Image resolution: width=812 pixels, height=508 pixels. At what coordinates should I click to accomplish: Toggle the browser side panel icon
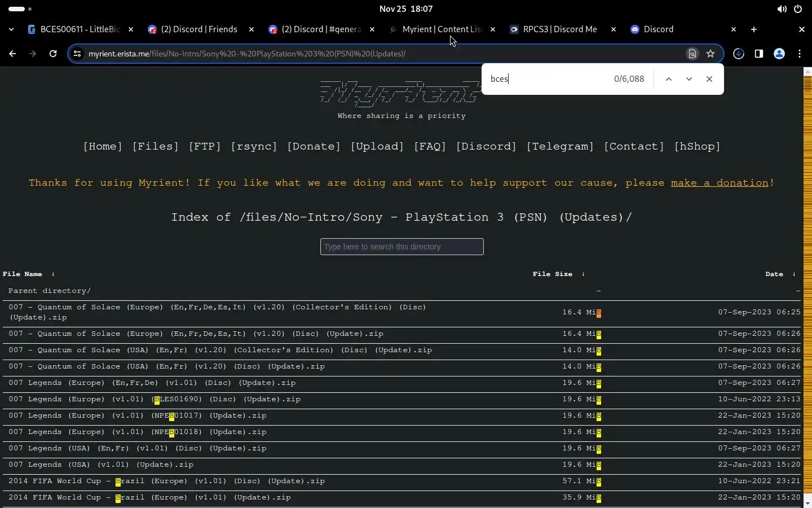(x=759, y=54)
